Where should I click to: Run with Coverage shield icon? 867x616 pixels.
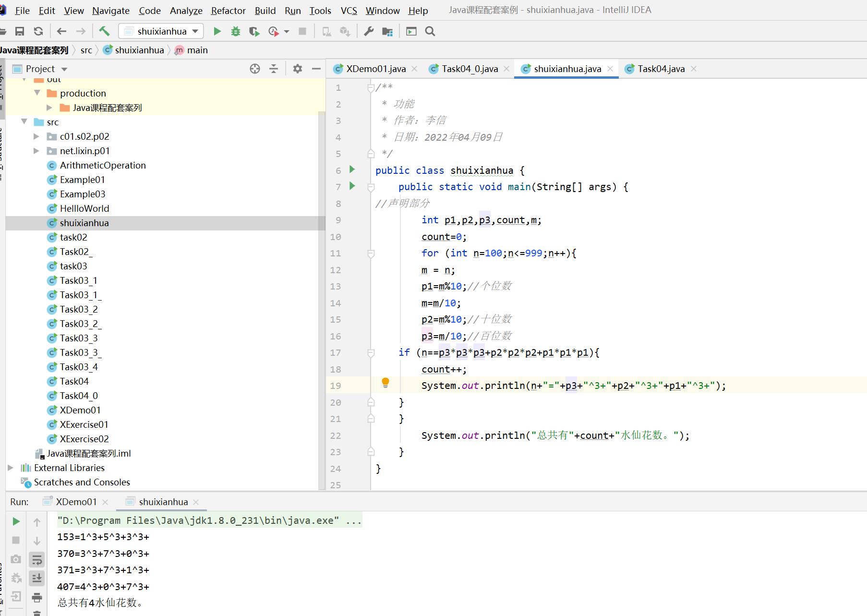click(x=254, y=31)
